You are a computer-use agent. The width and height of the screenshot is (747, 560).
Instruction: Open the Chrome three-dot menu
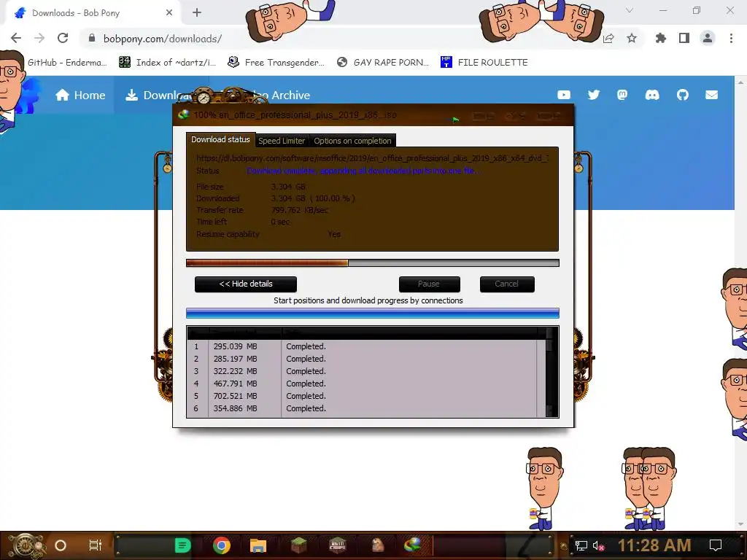click(x=731, y=38)
